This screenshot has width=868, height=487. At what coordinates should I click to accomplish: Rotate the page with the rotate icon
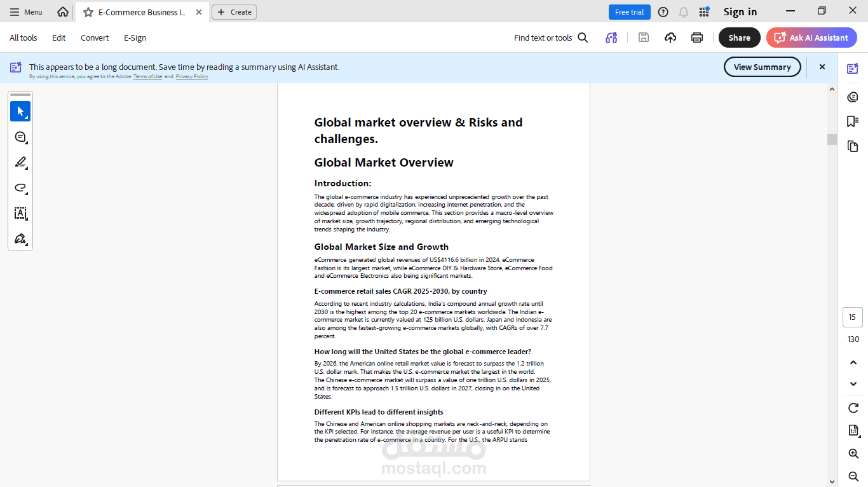[853, 408]
